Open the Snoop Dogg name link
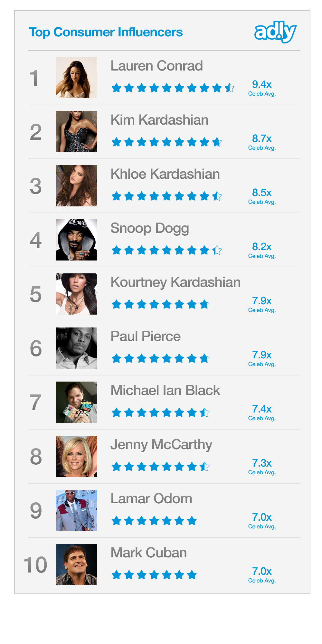 tap(150, 228)
